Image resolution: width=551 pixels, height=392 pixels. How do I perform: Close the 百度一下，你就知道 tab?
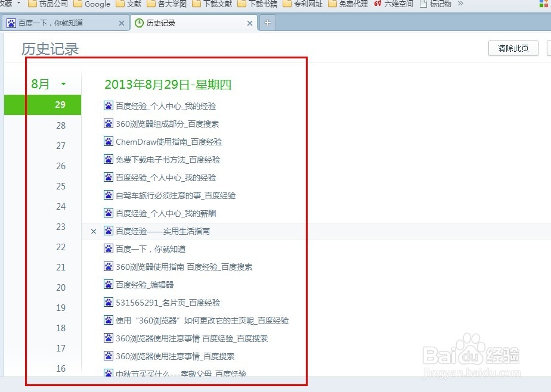tap(122, 23)
